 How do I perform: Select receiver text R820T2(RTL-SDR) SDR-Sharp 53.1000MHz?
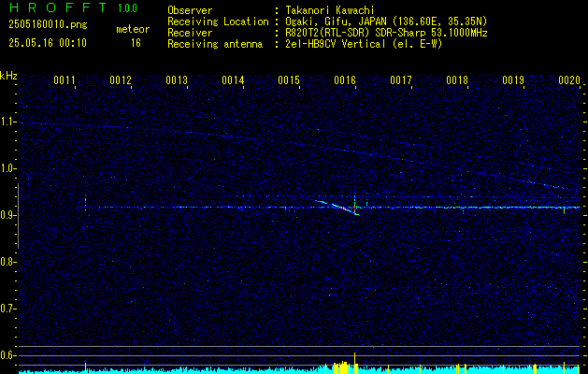click(x=387, y=33)
